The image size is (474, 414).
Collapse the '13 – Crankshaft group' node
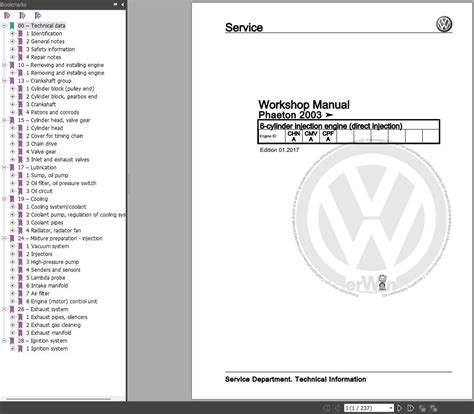(4, 81)
